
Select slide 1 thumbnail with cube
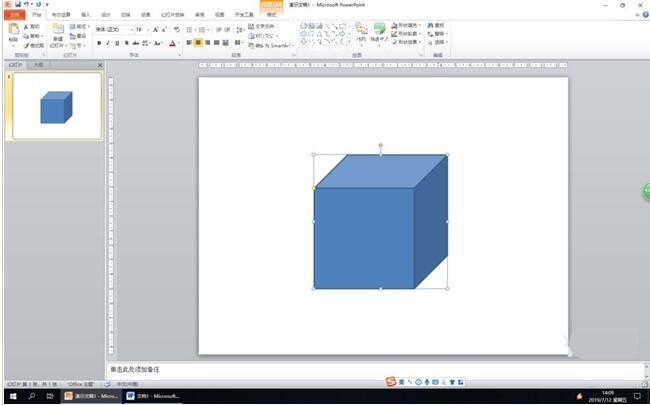(57, 106)
